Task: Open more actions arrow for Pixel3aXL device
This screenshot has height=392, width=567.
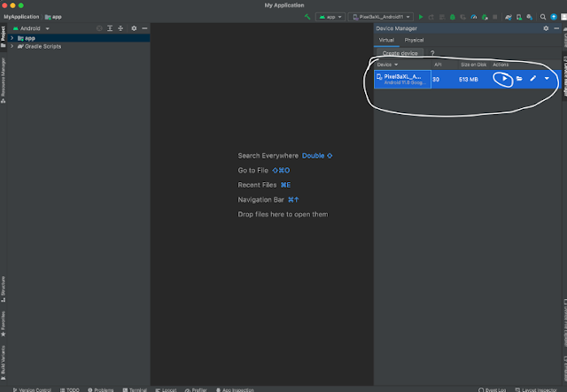Action: [x=547, y=79]
